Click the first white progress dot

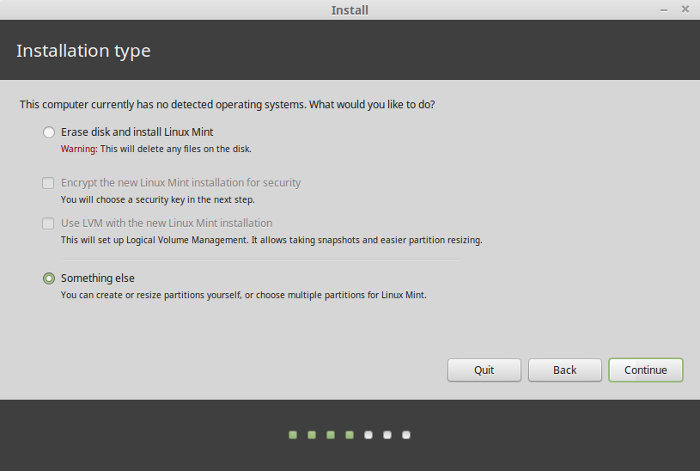pyautogui.click(x=368, y=435)
